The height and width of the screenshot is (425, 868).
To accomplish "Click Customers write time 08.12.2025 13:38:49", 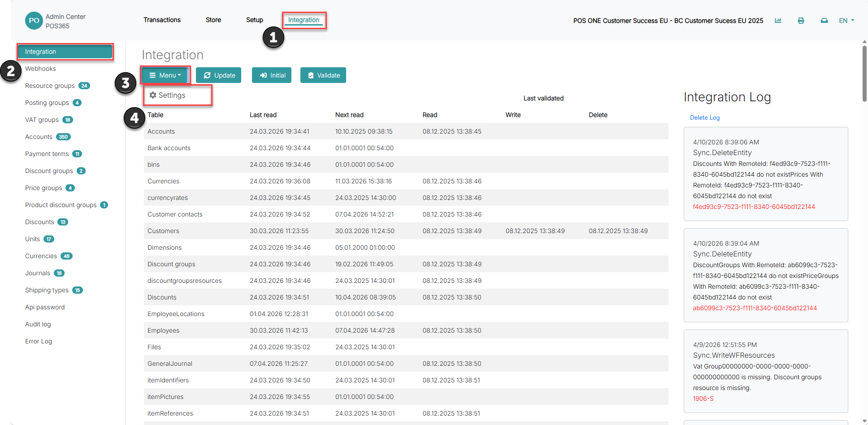I will point(535,231).
